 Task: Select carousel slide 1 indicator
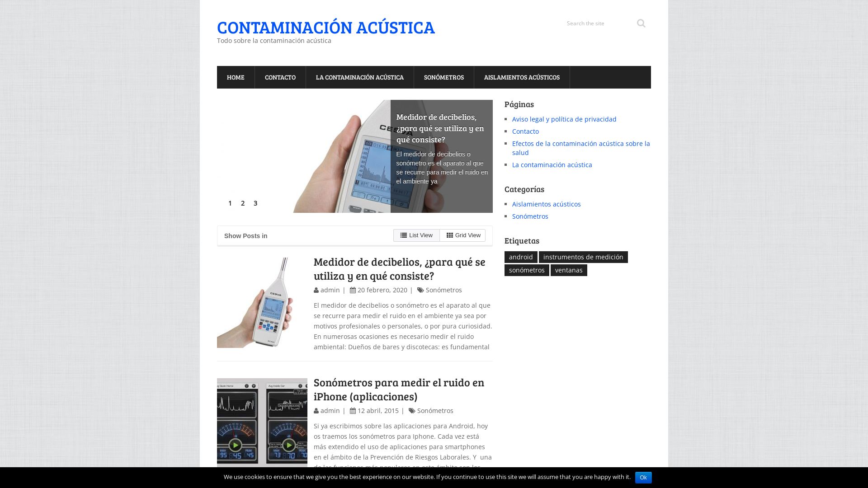pos(230,202)
